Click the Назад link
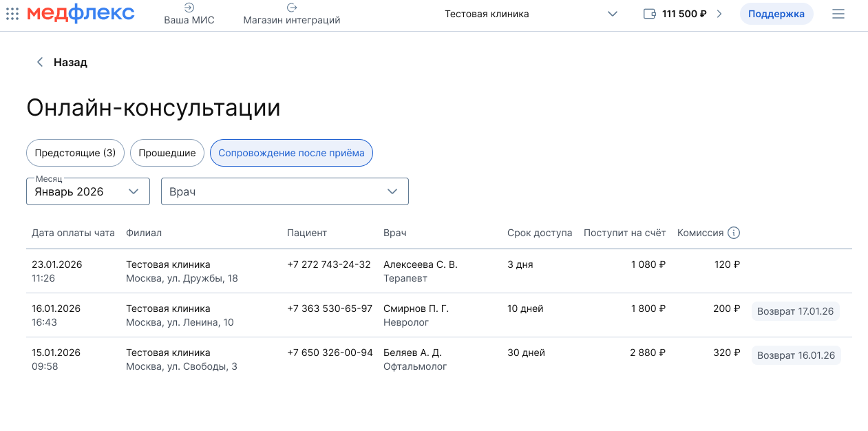 coord(70,62)
